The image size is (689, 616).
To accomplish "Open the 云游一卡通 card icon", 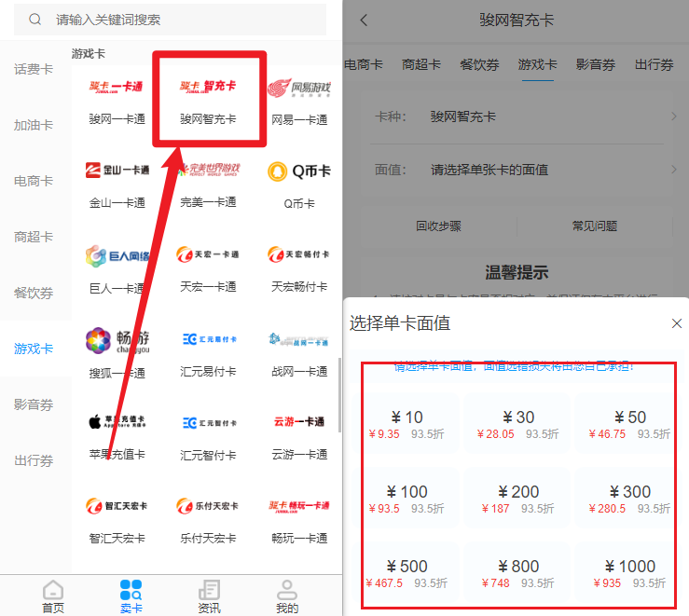I will (x=299, y=421).
